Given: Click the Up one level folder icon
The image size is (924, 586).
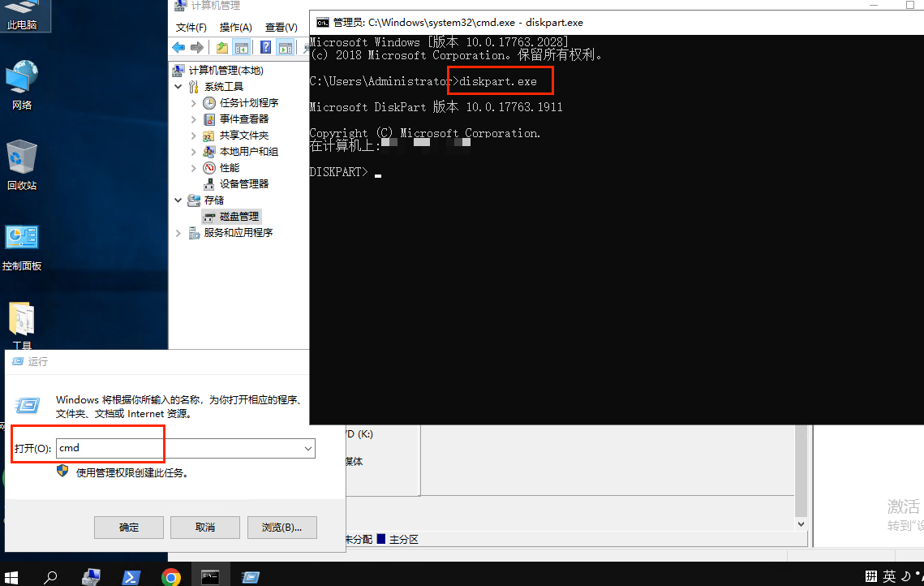Looking at the screenshot, I should 222,48.
